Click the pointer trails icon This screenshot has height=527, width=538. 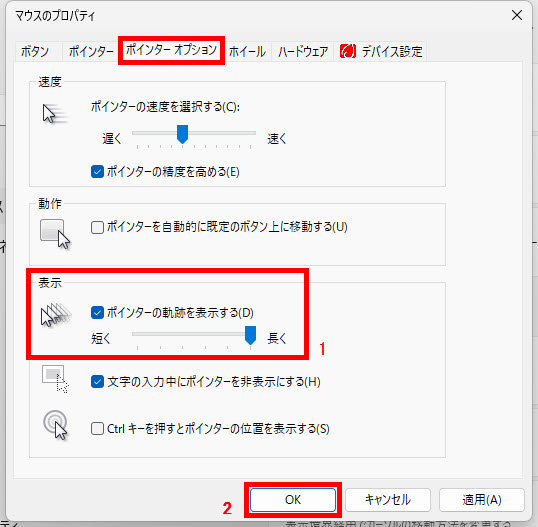pyautogui.click(x=56, y=314)
